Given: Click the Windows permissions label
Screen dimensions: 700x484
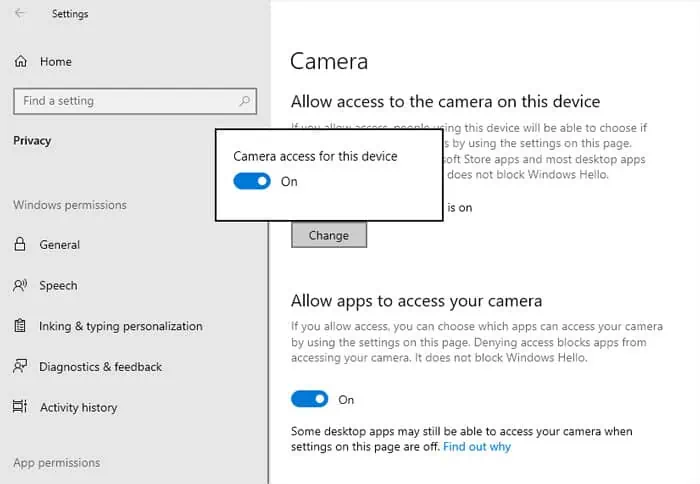Looking at the screenshot, I should [x=70, y=205].
